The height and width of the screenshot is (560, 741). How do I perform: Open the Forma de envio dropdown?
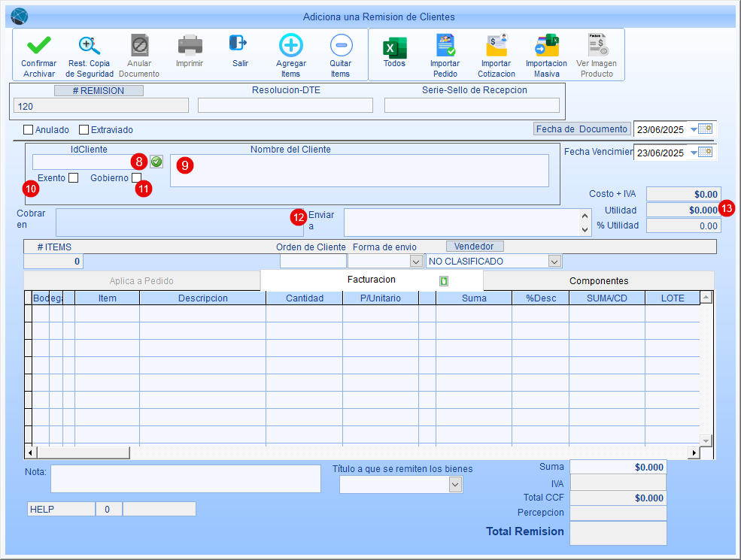415,262
